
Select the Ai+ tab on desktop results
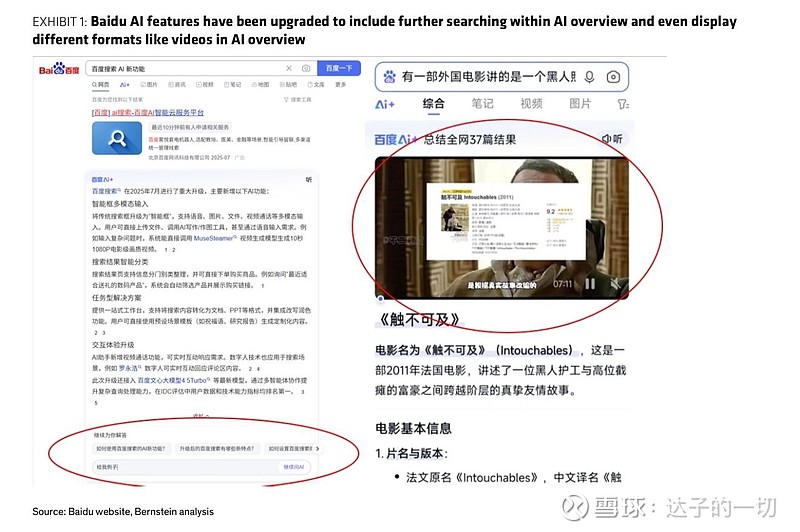pos(124,85)
